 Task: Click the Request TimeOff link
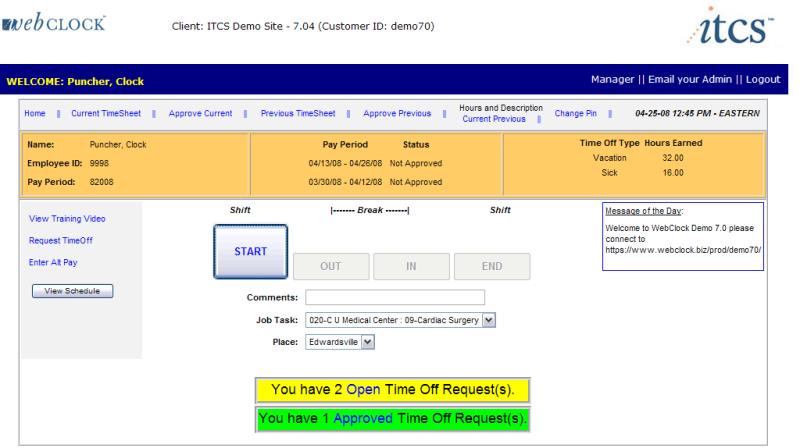[61, 240]
